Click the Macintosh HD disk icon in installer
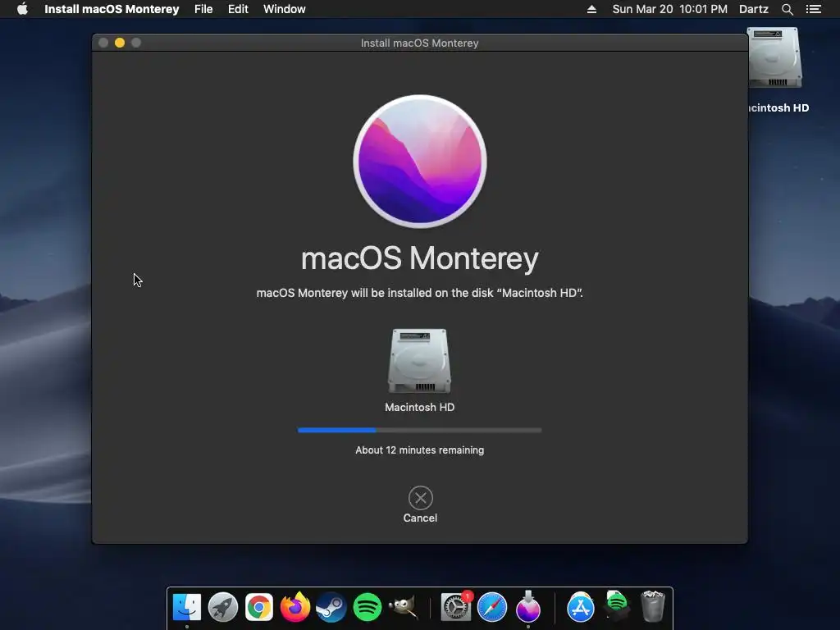Image resolution: width=840 pixels, height=630 pixels. pyautogui.click(x=419, y=361)
